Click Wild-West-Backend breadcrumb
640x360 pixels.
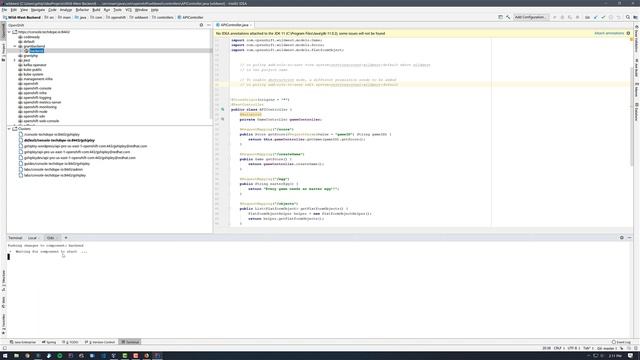22,18
